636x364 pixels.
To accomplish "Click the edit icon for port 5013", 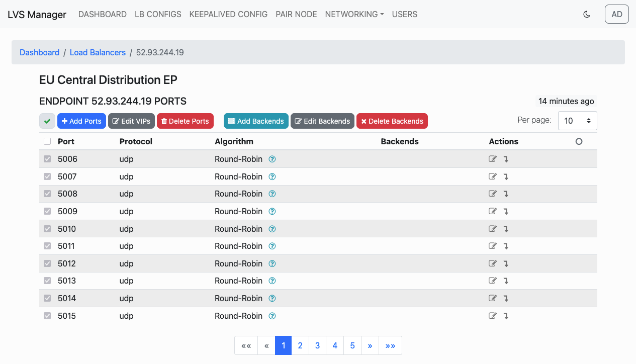I will pyautogui.click(x=493, y=281).
